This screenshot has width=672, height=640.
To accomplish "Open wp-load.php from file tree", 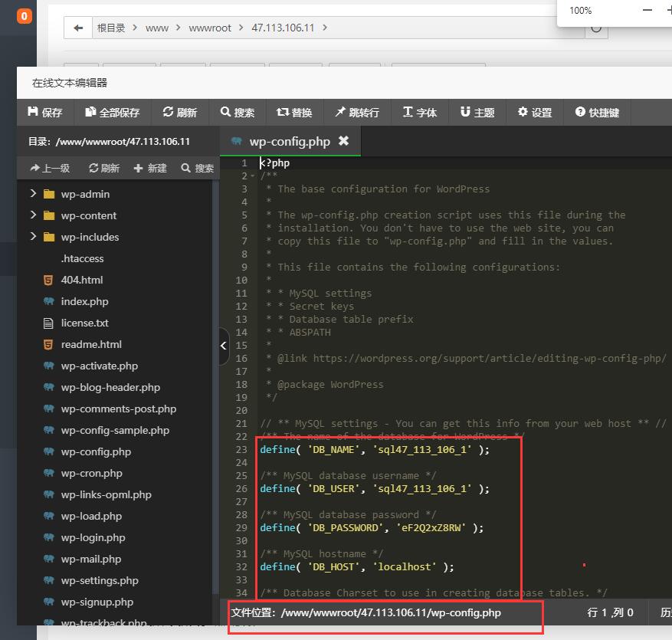I will pyautogui.click(x=91, y=516).
